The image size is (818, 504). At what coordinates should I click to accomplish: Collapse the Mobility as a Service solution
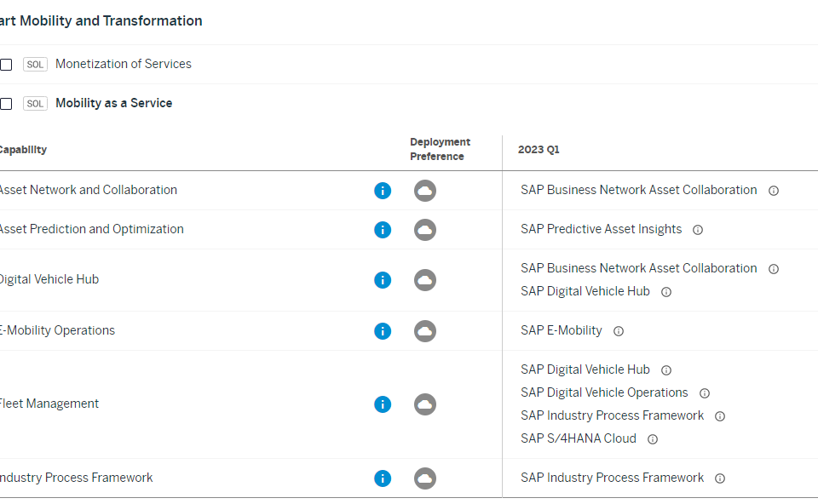coord(113,103)
